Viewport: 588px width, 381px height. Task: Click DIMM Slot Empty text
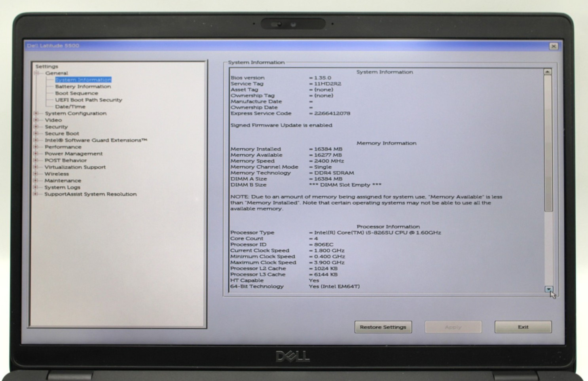pyautogui.click(x=345, y=185)
